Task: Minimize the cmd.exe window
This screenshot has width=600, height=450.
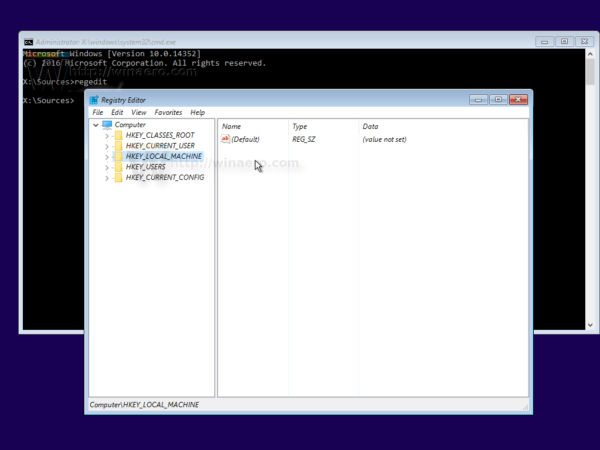Action: coord(545,41)
